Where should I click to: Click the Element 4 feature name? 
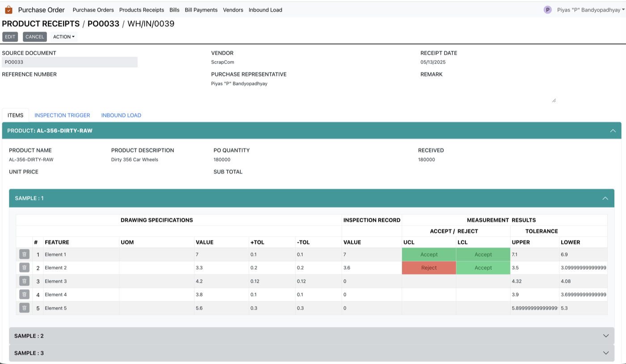(56, 295)
